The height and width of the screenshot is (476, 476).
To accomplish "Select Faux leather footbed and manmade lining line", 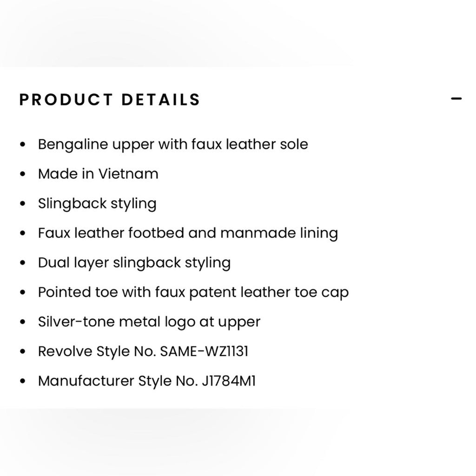I will (x=188, y=233).
